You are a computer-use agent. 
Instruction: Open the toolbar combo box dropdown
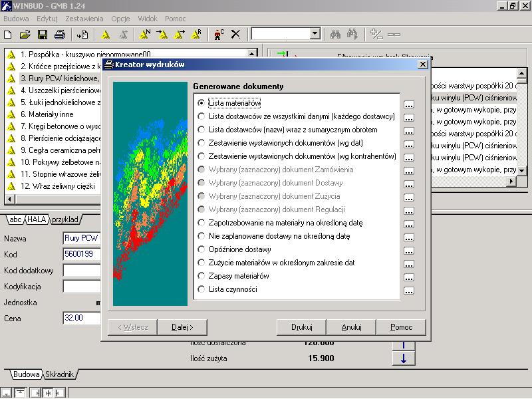click(x=315, y=34)
